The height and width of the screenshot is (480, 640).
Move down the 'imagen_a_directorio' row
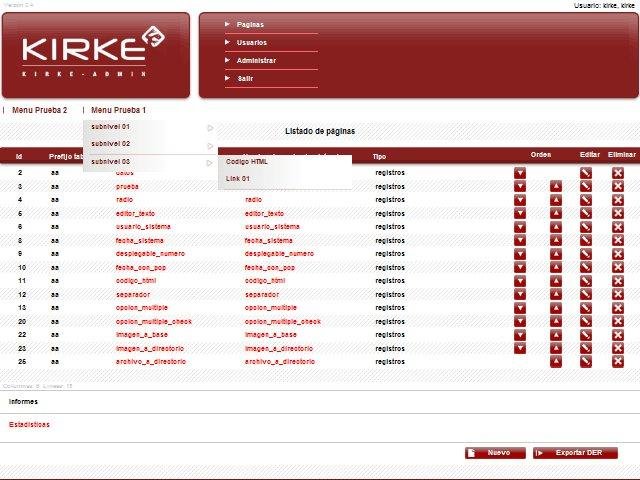[x=520, y=348]
